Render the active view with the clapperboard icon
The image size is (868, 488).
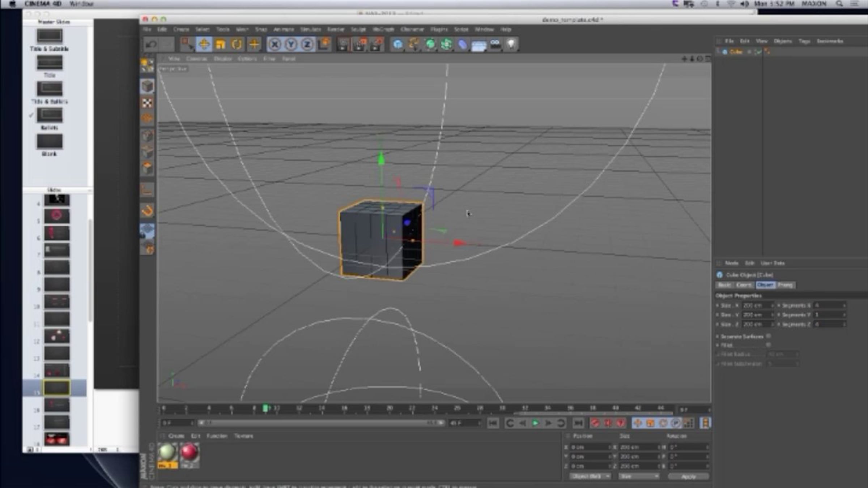(343, 44)
